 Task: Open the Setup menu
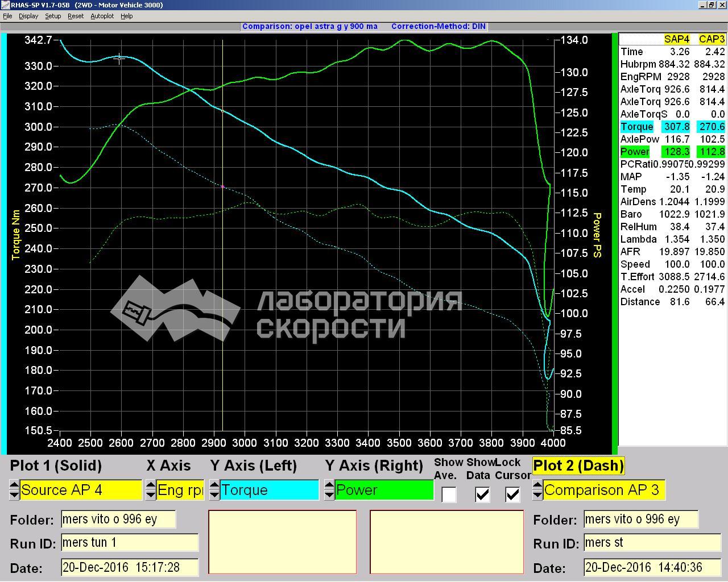[x=53, y=16]
